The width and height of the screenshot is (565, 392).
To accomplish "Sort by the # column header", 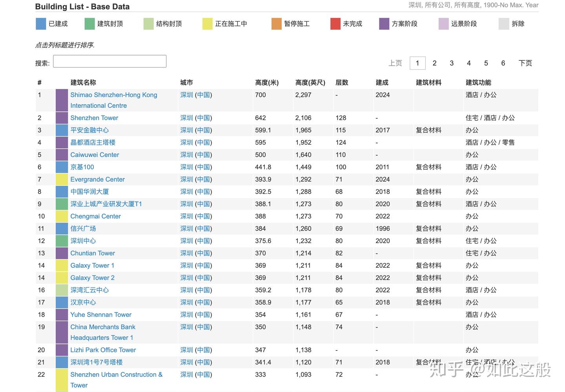I will click(40, 83).
